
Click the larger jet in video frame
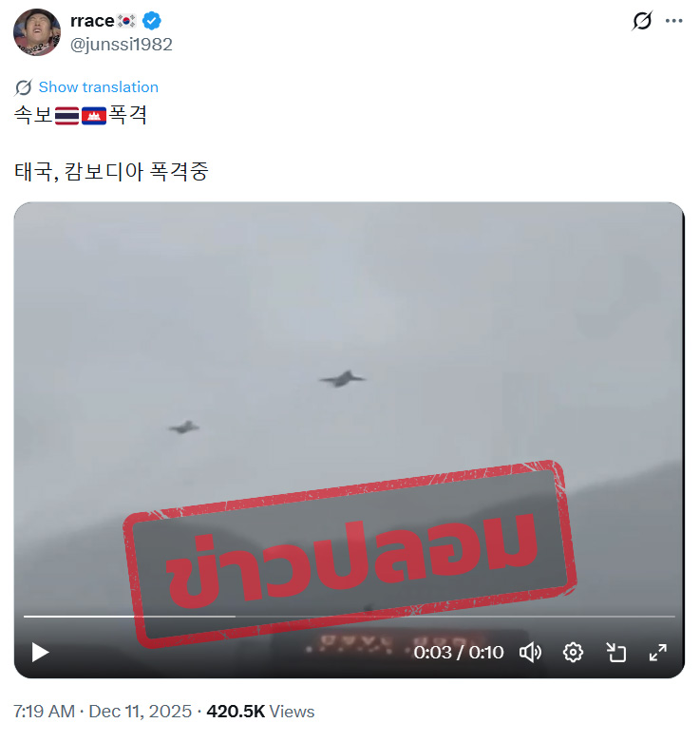click(343, 378)
